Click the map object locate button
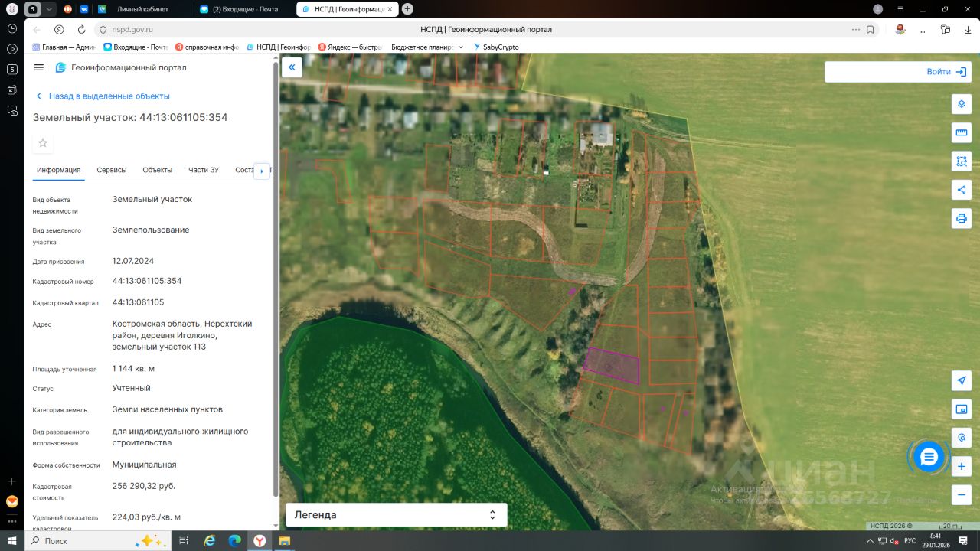Image resolution: width=980 pixels, height=551 pixels. 962,438
